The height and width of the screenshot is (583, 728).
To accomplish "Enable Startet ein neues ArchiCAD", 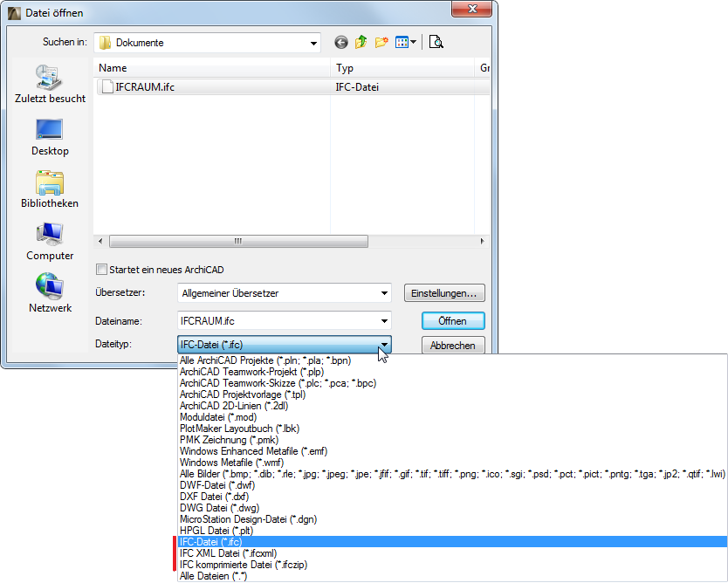I will coord(100,270).
